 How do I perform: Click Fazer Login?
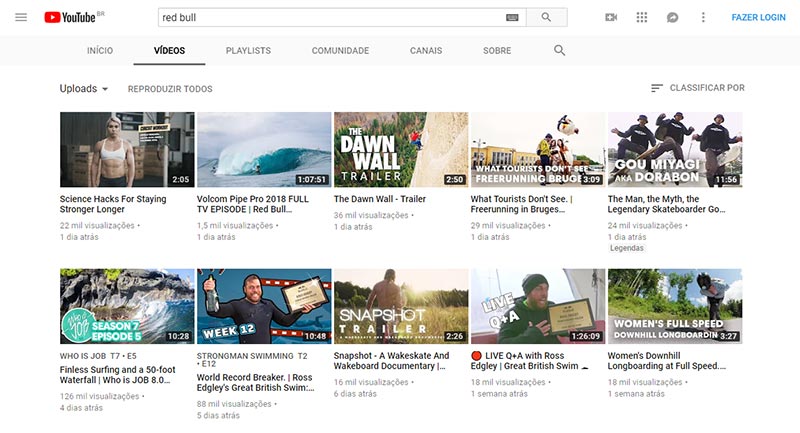[758, 17]
